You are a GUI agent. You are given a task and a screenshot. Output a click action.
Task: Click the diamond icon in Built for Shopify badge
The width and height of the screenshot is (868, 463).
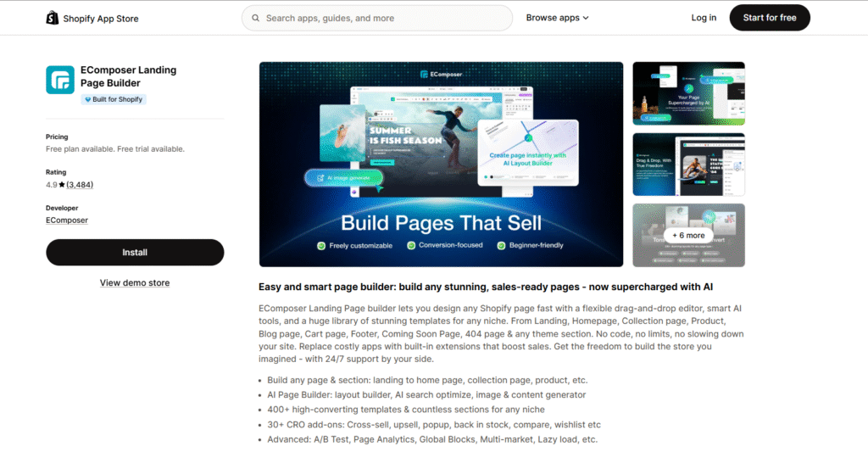click(x=87, y=100)
